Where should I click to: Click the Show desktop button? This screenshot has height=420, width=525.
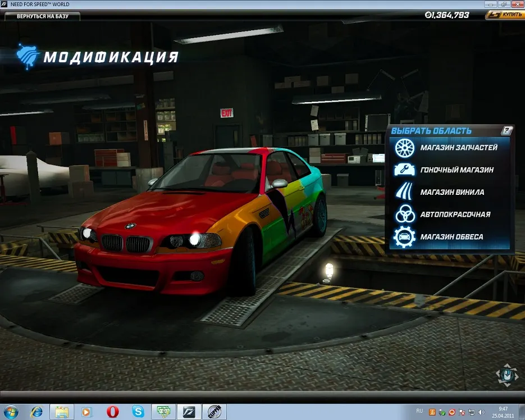522,412
